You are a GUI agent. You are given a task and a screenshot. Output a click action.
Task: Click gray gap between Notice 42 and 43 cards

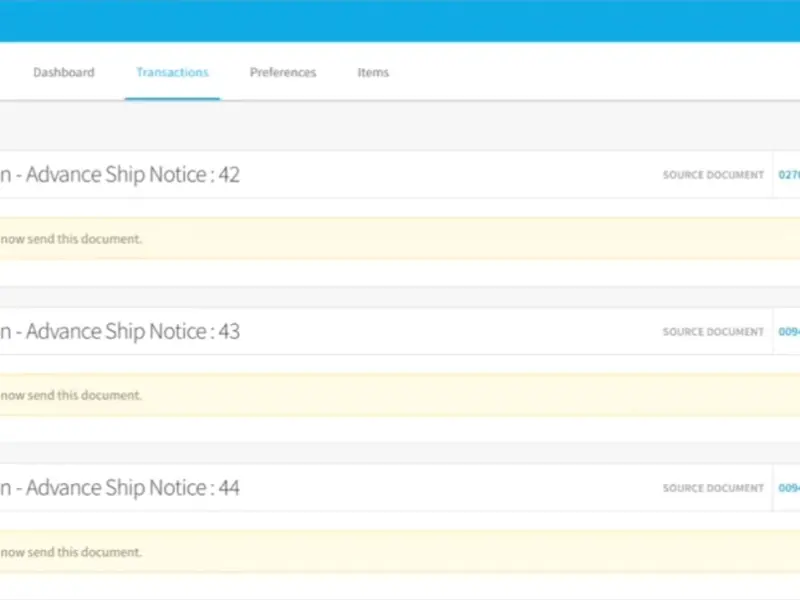[400, 297]
